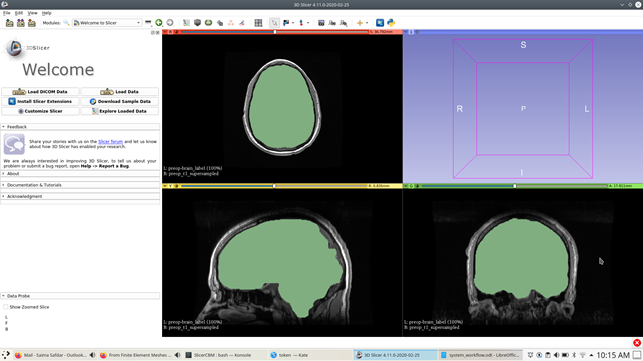Open the Data module icon
The width and height of the screenshot is (643, 361).
[x=186, y=23]
